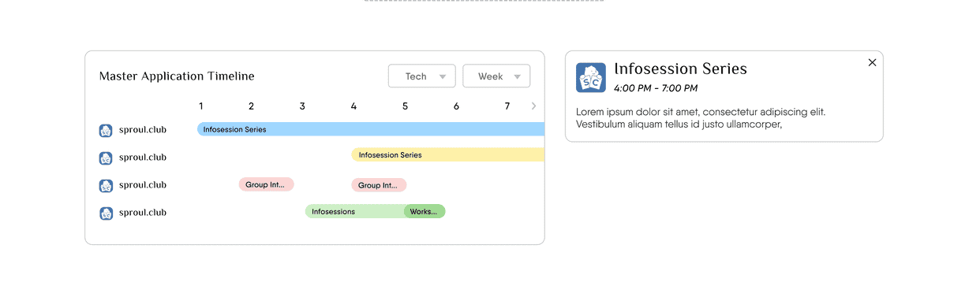980x297 pixels.
Task: Click the club icon in the yellow Infosession row
Action: [106, 158]
